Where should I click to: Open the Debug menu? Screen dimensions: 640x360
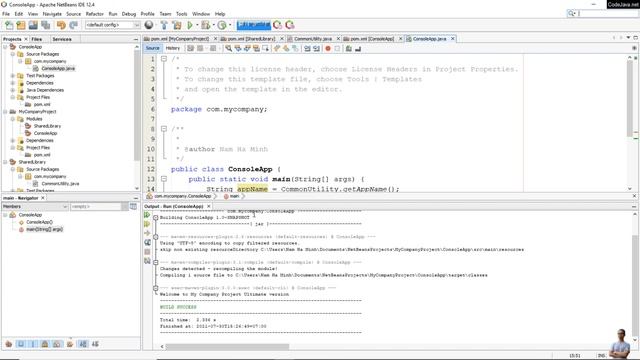coord(129,14)
